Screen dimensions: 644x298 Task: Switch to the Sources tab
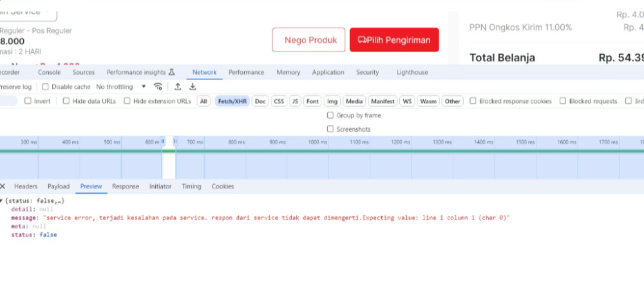tap(83, 72)
